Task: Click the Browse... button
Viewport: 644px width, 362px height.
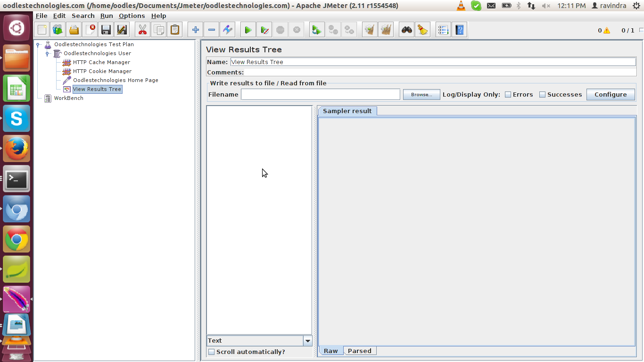Action: pos(421,95)
